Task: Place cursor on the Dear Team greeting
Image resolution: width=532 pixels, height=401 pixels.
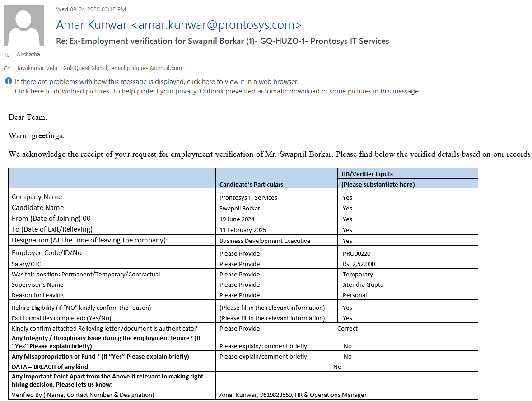Action: 28,117
